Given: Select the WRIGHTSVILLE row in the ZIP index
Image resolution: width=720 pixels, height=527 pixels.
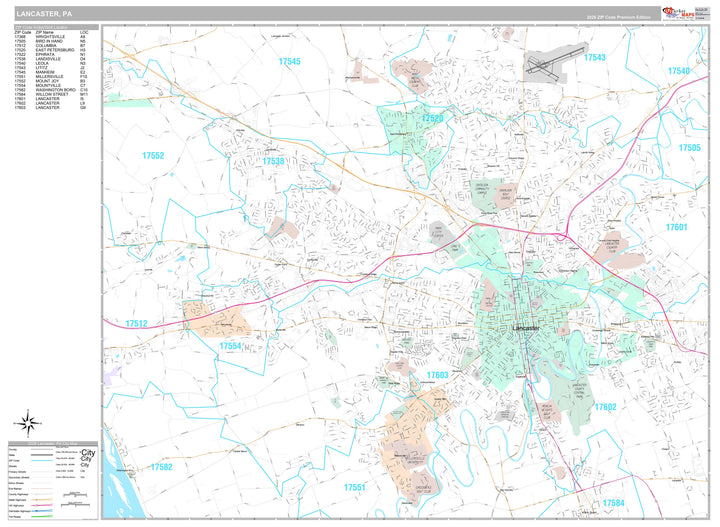Looking at the screenshot, I should [x=50, y=37].
